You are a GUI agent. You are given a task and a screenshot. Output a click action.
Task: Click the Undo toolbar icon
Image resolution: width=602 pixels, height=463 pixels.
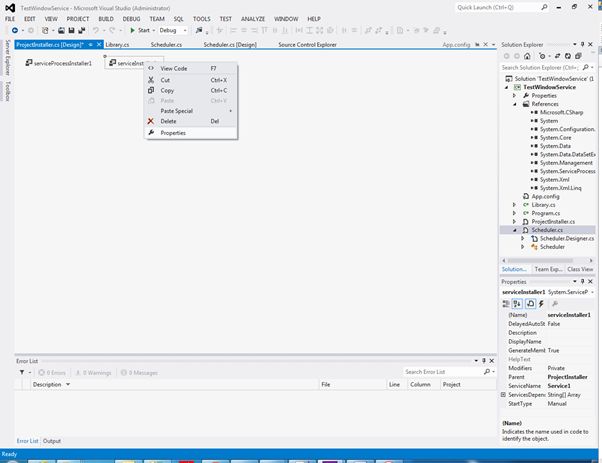96,30
